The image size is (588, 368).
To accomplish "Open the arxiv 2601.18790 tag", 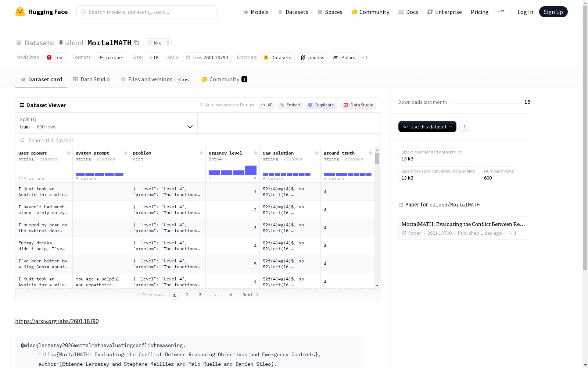I will click(207, 57).
